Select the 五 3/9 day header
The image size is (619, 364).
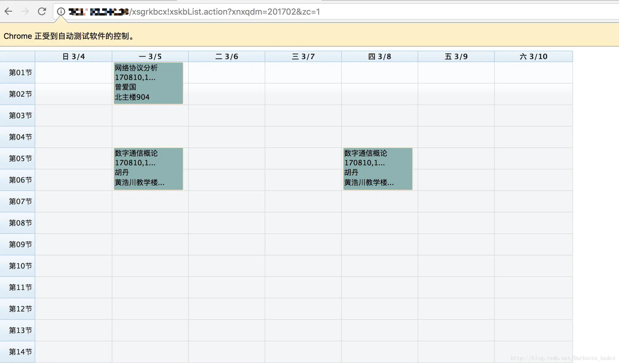[456, 56]
